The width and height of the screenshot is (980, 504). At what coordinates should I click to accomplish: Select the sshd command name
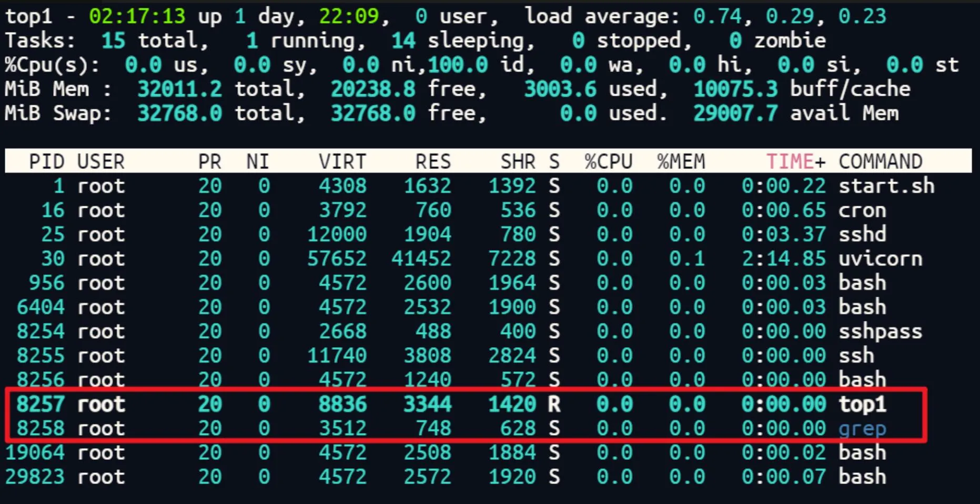click(x=862, y=235)
